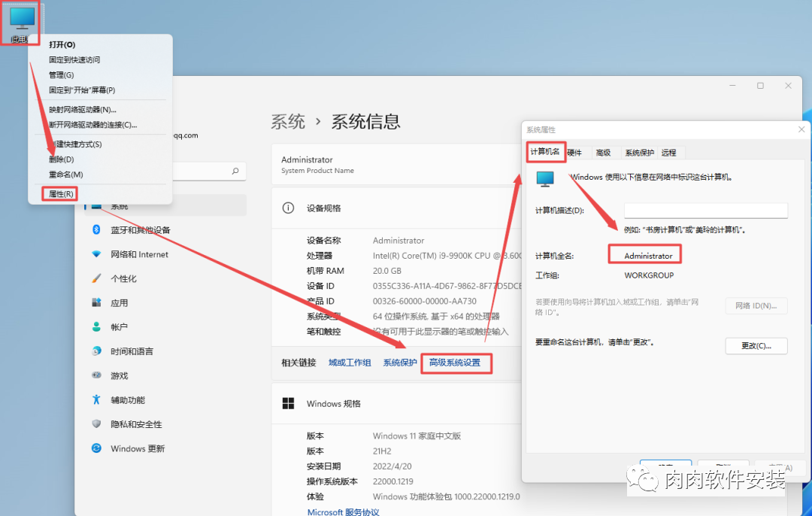Viewport: 812px width, 516px height.
Task: Collapse the 设备规格 section header
Action: coord(396,208)
